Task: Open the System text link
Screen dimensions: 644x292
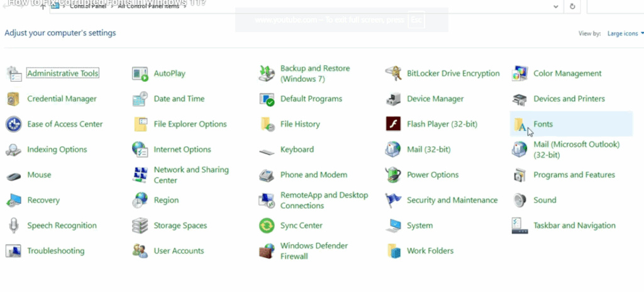Action: coord(419,226)
